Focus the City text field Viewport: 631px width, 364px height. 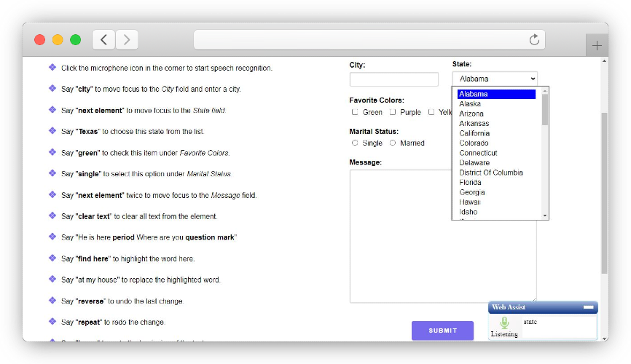tap(394, 79)
